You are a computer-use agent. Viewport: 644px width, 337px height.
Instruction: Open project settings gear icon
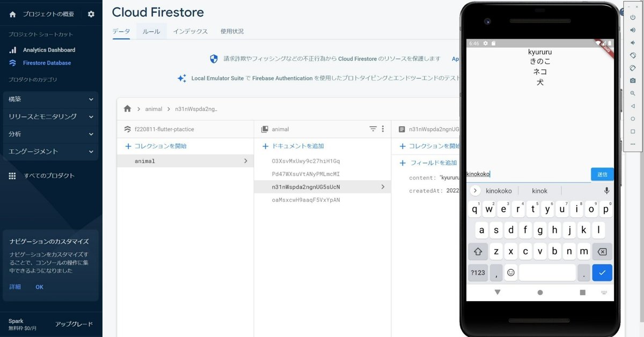coord(91,14)
